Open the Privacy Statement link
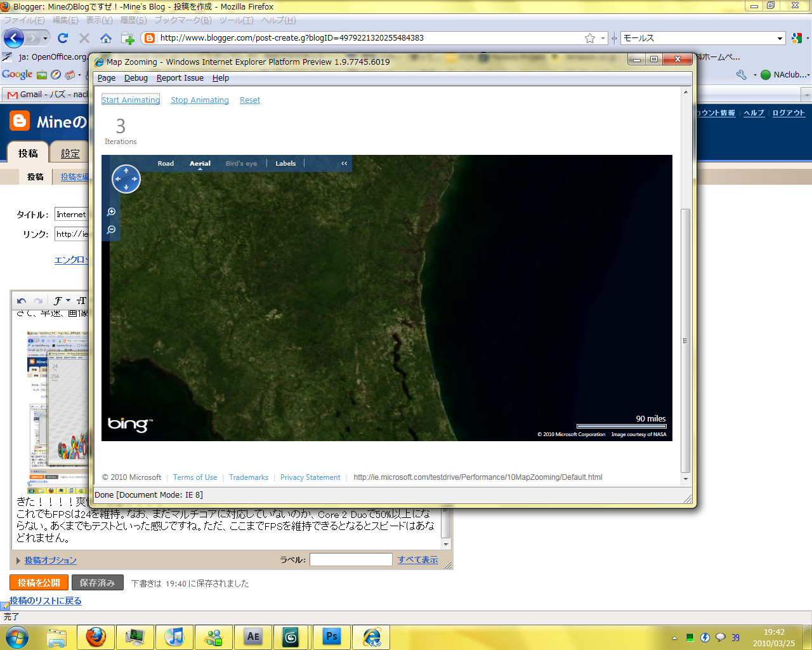Image resolution: width=812 pixels, height=650 pixels. 310,477
